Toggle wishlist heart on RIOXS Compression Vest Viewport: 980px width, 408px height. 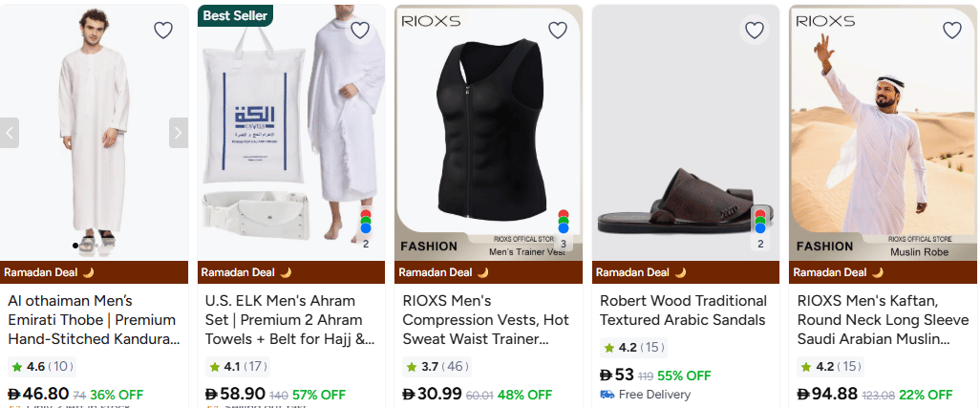click(x=558, y=31)
